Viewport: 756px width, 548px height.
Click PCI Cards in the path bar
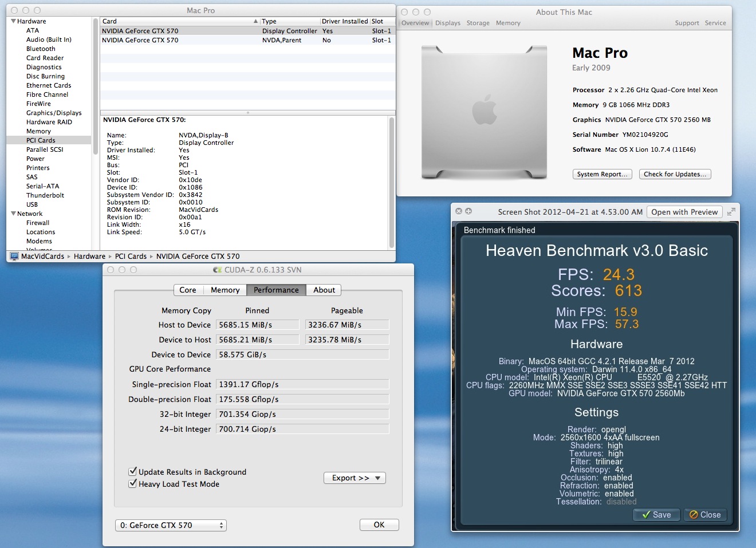pyautogui.click(x=131, y=256)
